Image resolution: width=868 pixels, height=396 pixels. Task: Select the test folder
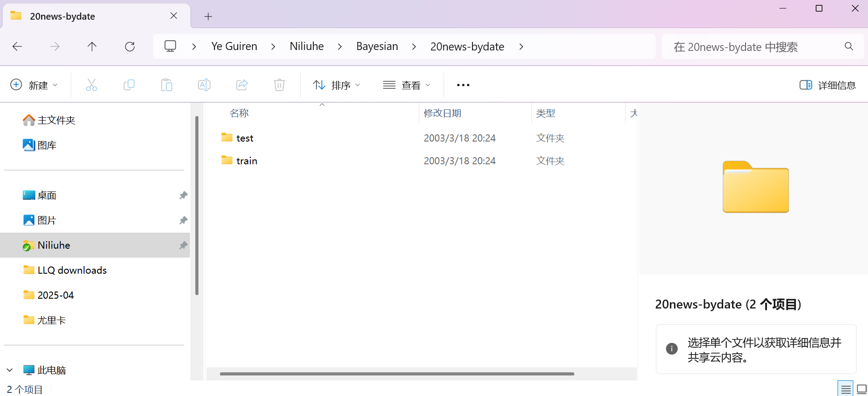coord(244,138)
